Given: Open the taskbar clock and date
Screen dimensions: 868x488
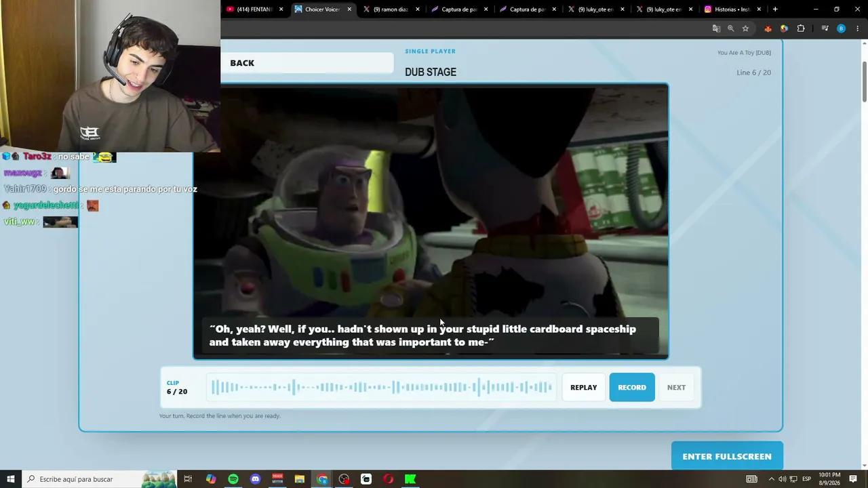Looking at the screenshot, I should pyautogui.click(x=829, y=479).
